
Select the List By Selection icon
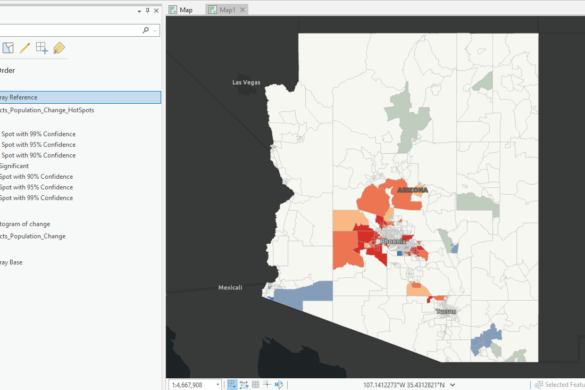coord(8,48)
